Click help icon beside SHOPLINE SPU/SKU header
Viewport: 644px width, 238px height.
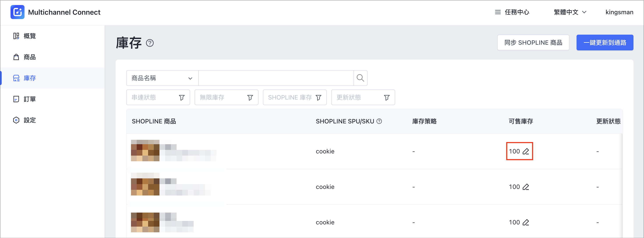379,121
